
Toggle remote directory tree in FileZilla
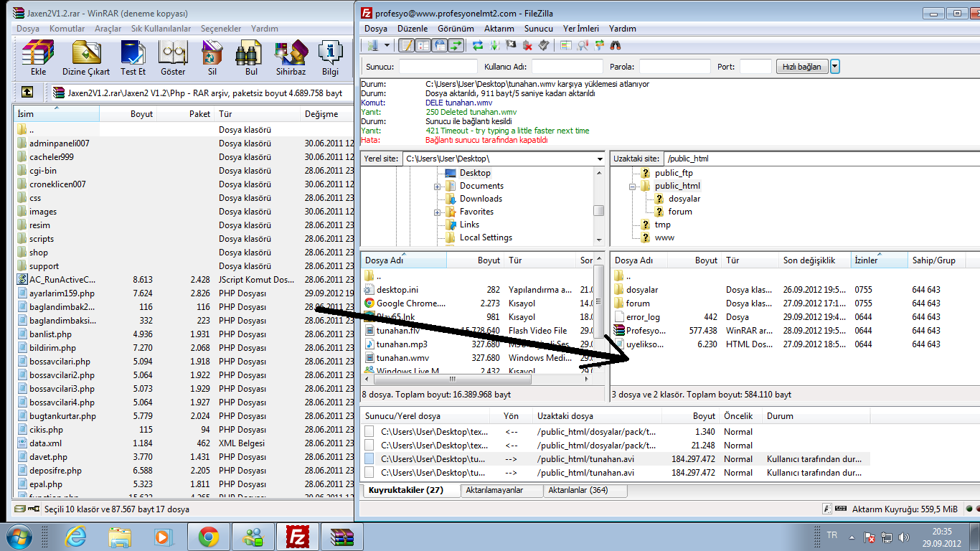point(440,45)
